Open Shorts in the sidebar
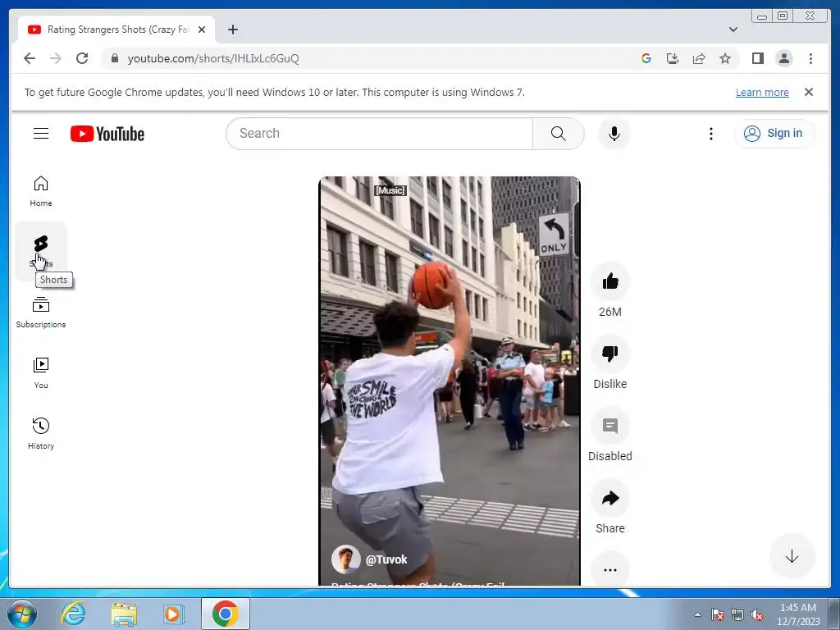The height and width of the screenshot is (630, 840). [41, 251]
